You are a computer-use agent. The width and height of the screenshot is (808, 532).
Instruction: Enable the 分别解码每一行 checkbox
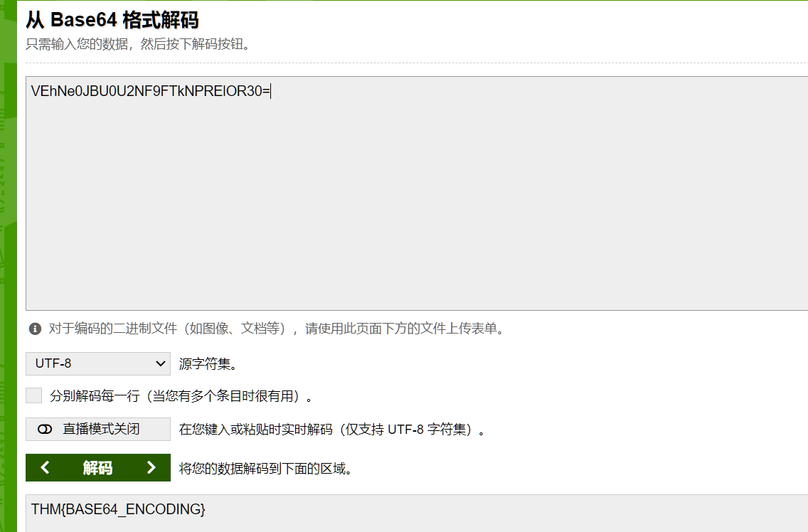click(34, 395)
